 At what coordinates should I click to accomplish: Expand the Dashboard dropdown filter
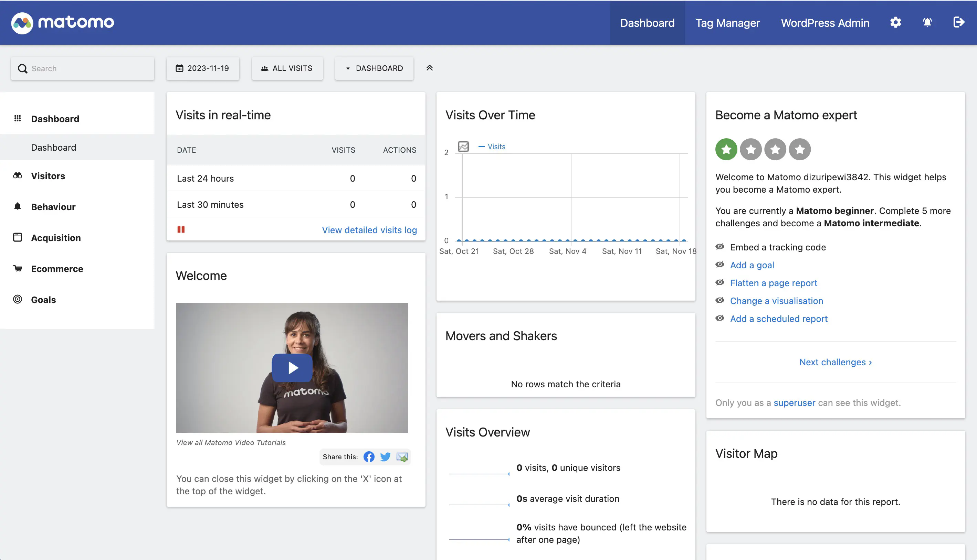click(x=374, y=68)
